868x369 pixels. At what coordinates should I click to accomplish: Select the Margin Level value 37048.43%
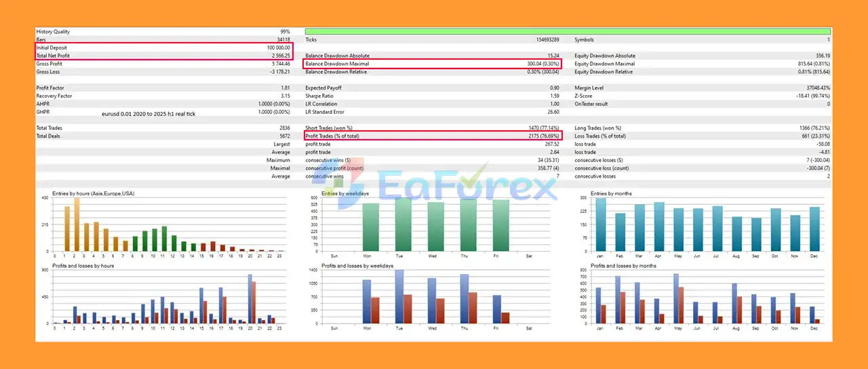pyautogui.click(x=814, y=88)
